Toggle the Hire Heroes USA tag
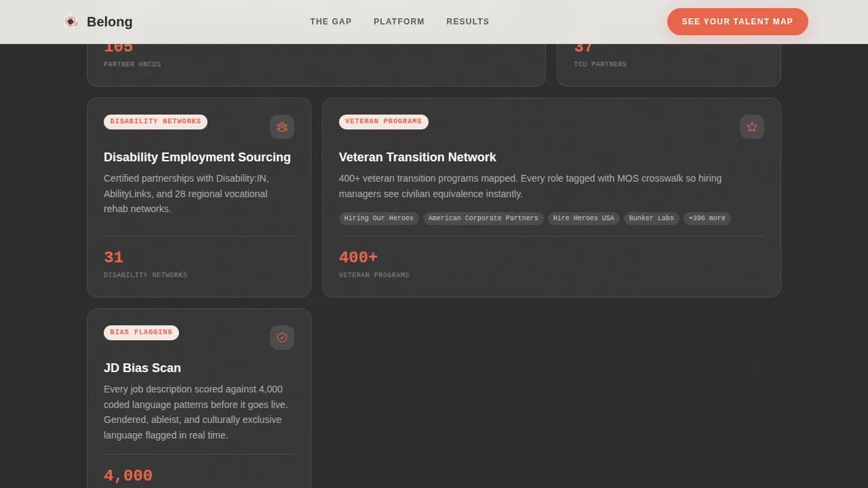 click(584, 218)
